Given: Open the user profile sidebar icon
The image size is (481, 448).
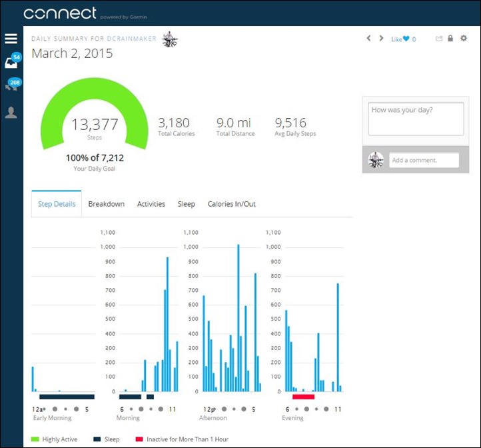Looking at the screenshot, I should coord(11,113).
